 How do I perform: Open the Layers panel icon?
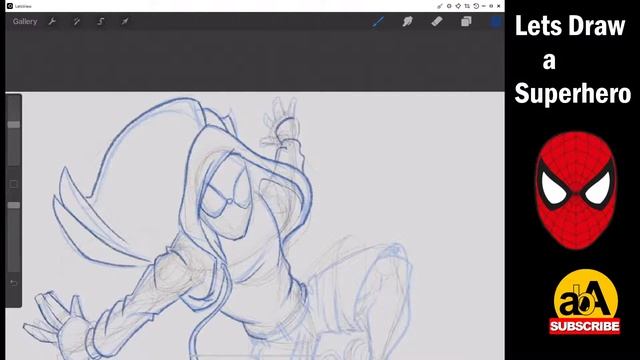tap(466, 21)
